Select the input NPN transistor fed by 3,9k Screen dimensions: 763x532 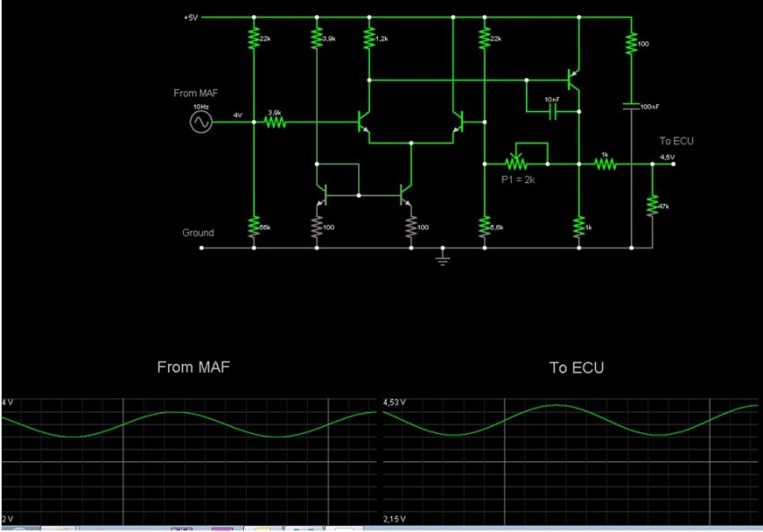[x=364, y=122]
